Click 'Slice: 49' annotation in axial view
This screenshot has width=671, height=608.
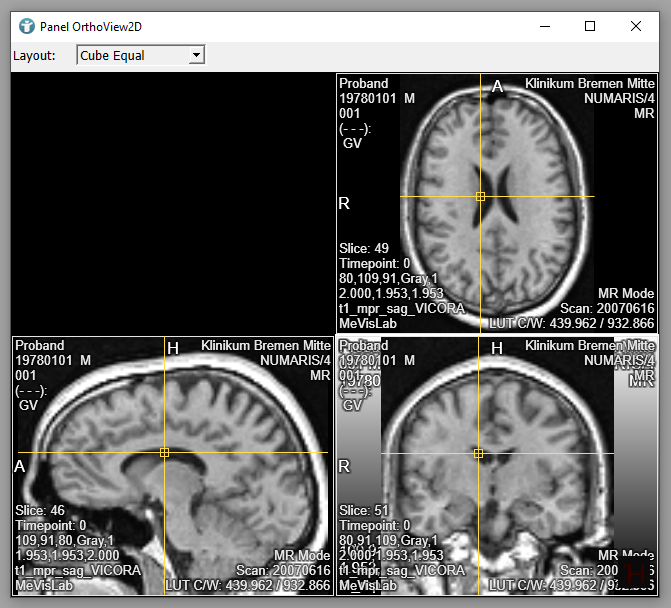click(364, 248)
